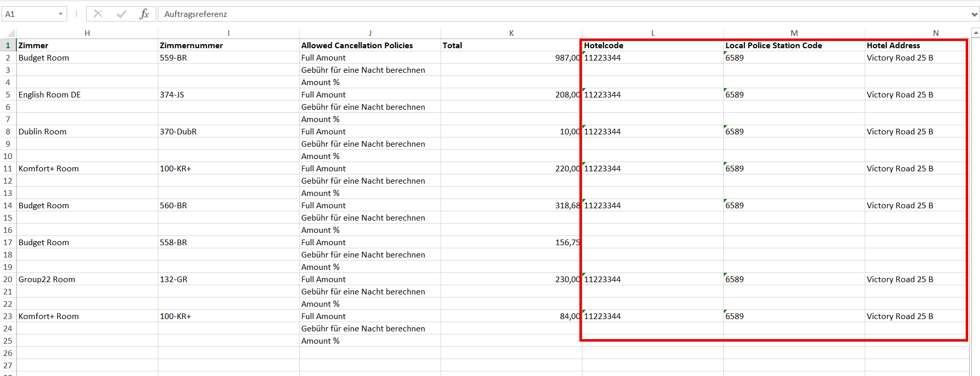
Task: Click the Total cell showing 318,68
Action: [568, 206]
